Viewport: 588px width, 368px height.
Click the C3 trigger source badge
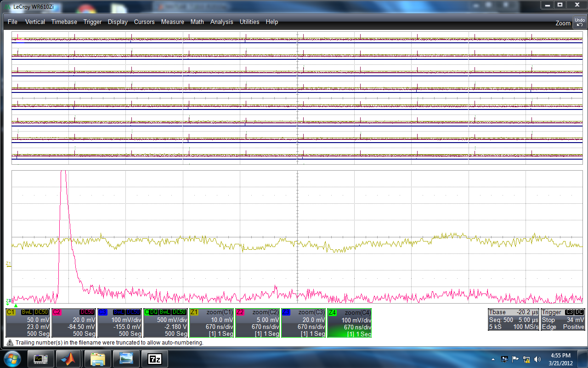570,312
